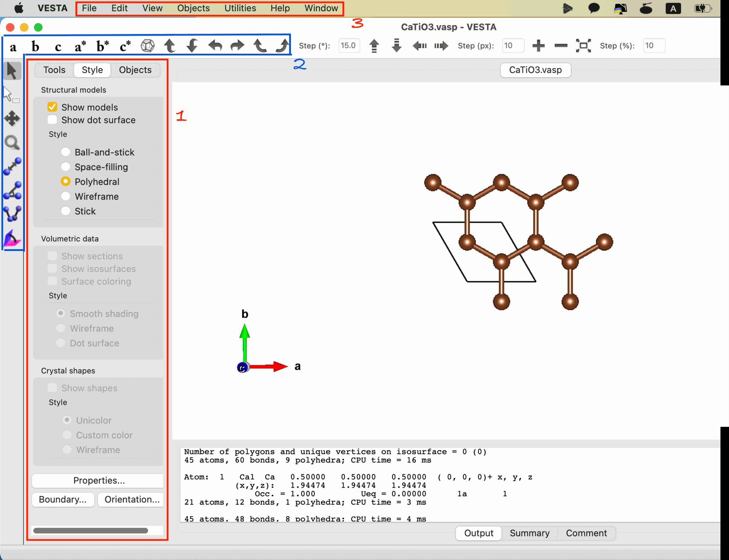Translate structure to the left
729x560 pixels.
(419, 46)
